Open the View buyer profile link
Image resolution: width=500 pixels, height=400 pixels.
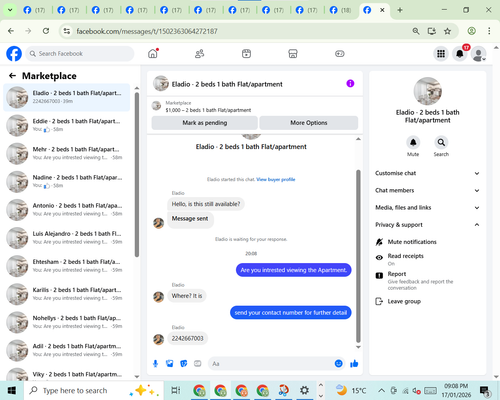coord(276,179)
